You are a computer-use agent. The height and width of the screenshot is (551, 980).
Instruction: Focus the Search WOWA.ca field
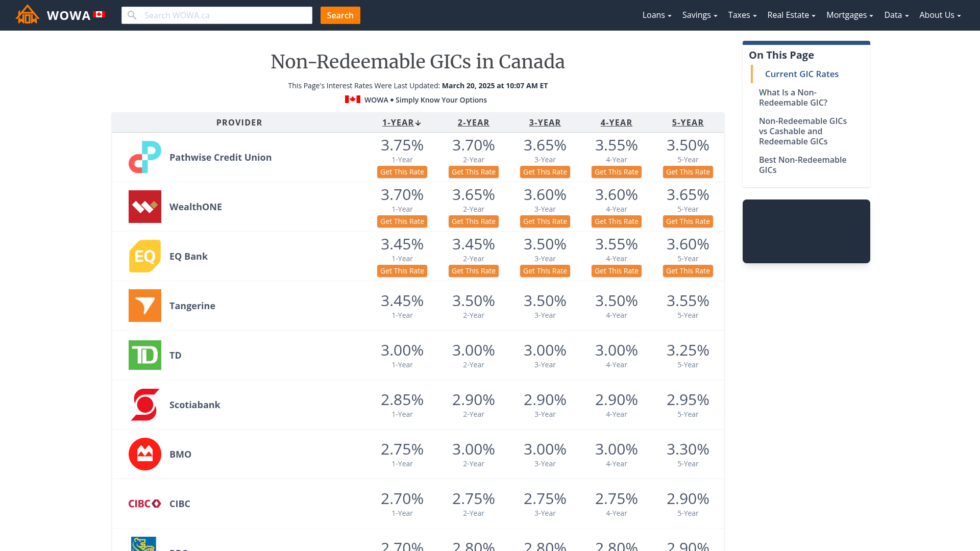217,15
